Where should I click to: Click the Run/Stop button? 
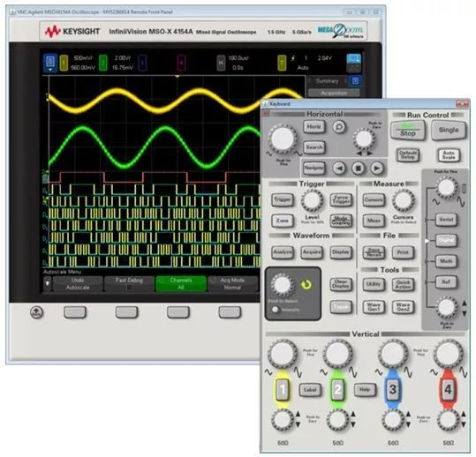[407, 131]
